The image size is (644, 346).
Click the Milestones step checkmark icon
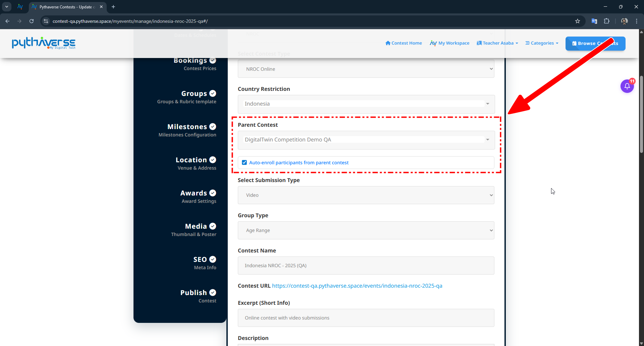[x=213, y=127]
